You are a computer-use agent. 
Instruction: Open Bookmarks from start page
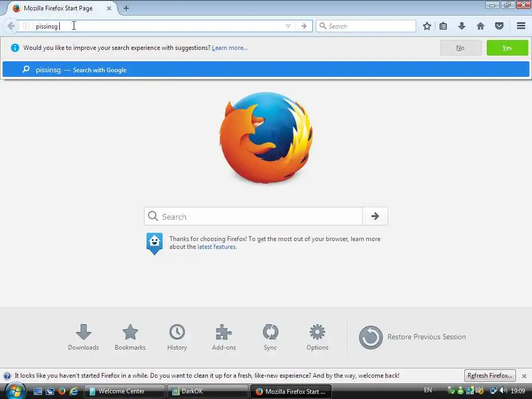click(130, 338)
